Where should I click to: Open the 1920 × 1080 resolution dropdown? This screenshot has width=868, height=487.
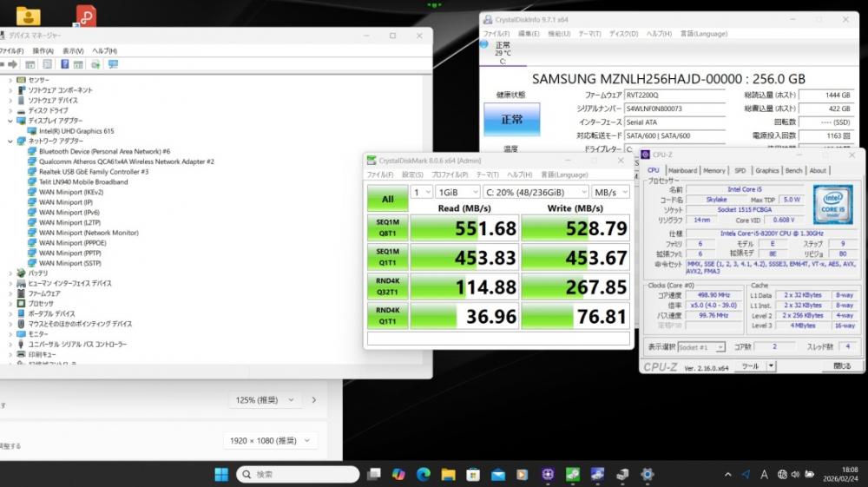270,440
